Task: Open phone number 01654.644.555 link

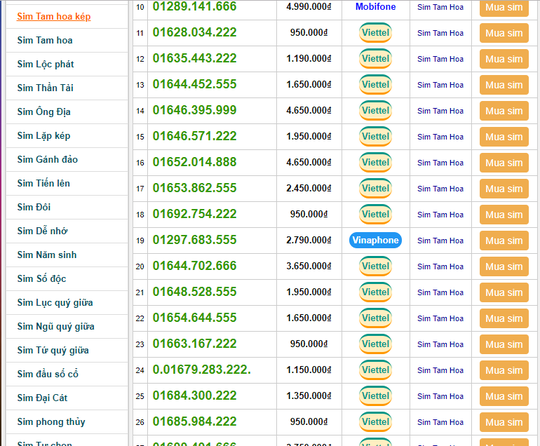Action: 195,318
